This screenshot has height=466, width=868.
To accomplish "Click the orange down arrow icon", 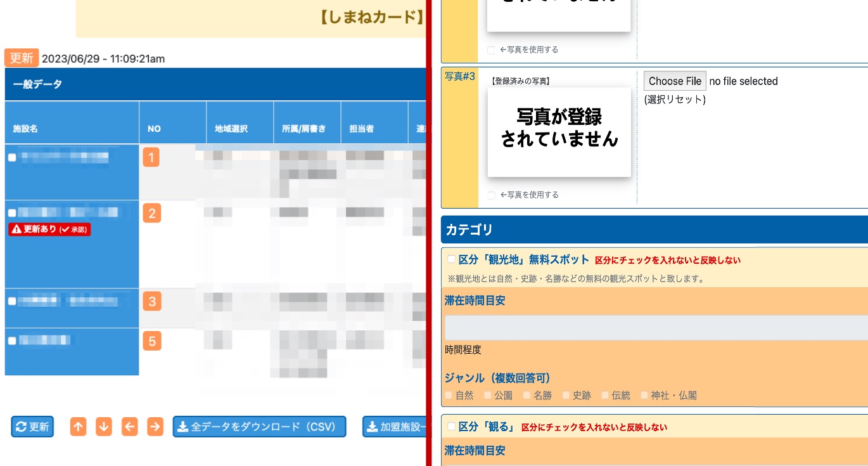I will coord(104,427).
